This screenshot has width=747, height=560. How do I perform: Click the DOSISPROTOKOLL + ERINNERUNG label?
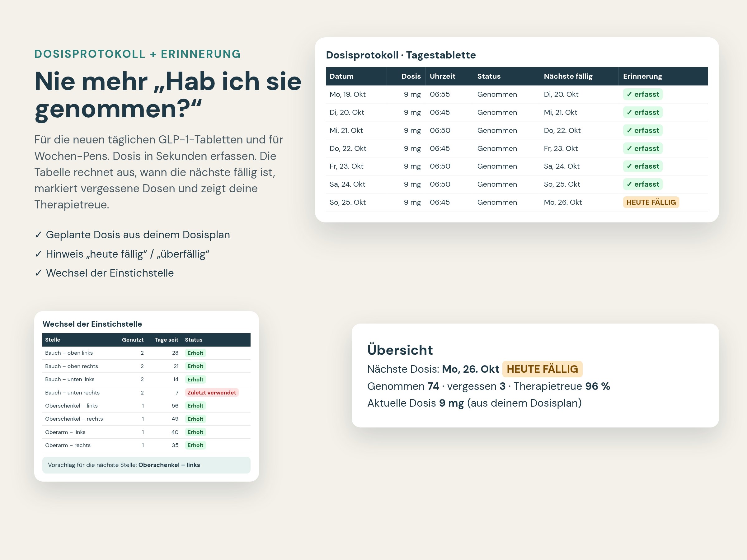[x=138, y=54]
